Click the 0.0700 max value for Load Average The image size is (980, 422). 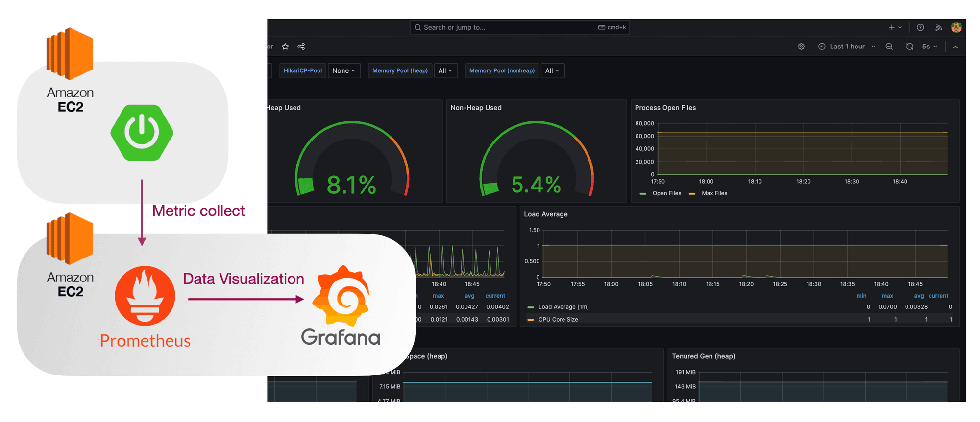887,307
